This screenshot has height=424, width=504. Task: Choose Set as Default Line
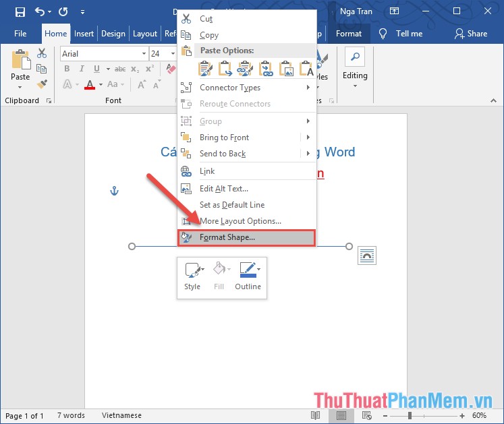pyautogui.click(x=246, y=205)
